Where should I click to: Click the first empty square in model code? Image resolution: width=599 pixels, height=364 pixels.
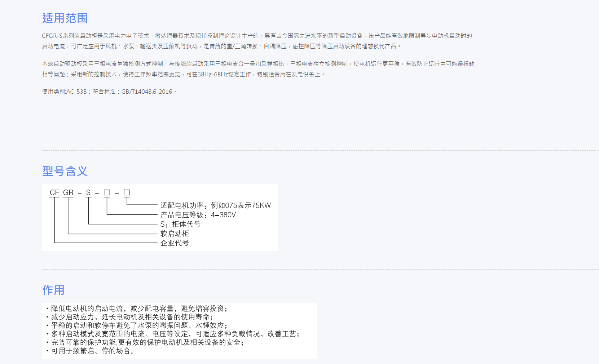[107, 192]
